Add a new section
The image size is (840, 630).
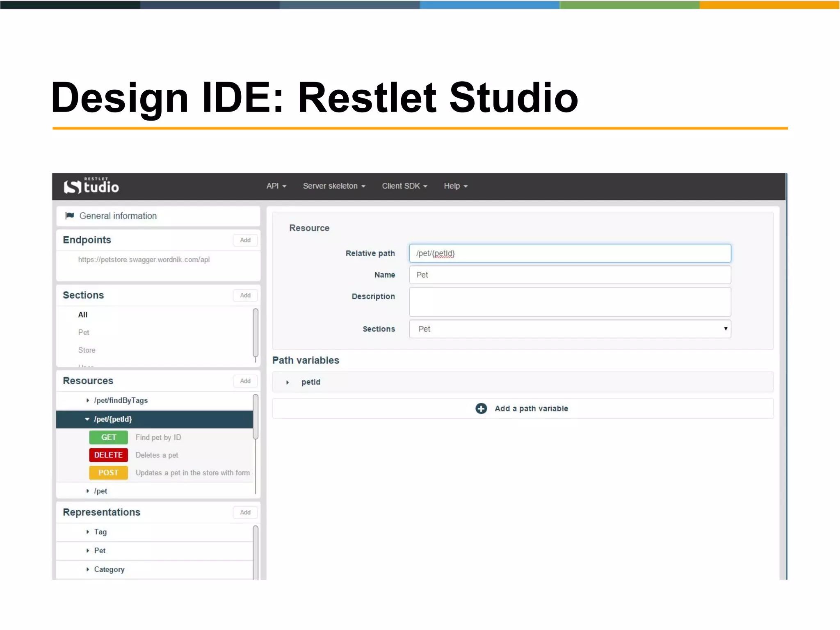[245, 295]
